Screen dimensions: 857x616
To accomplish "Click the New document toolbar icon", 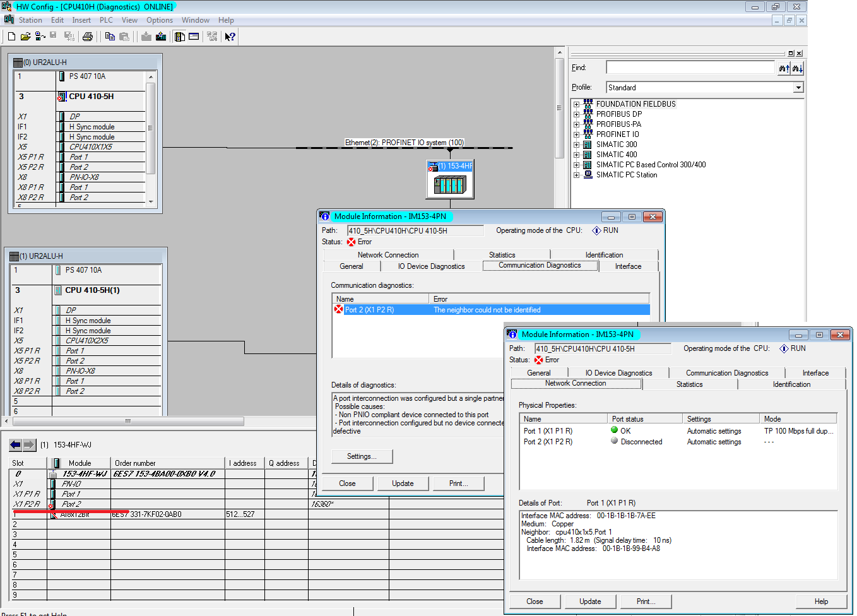I will point(11,37).
